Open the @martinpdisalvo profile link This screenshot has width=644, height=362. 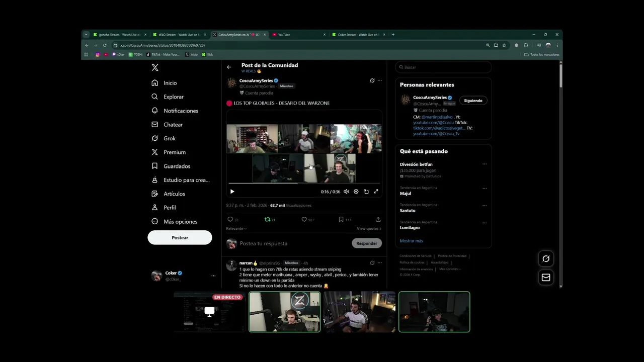[437, 117]
